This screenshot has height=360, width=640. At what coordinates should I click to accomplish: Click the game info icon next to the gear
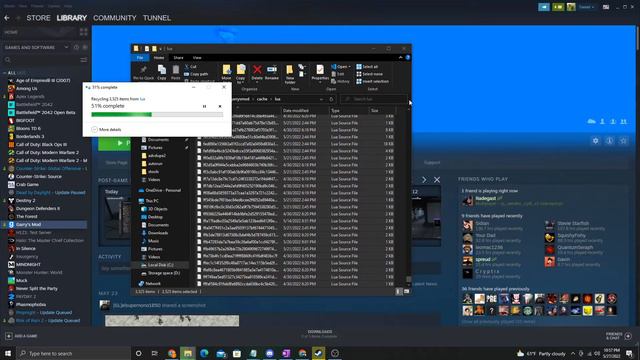coord(609,141)
